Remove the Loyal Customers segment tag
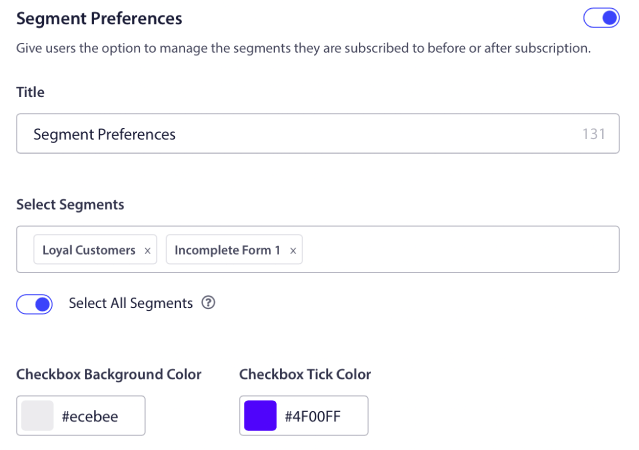Image resolution: width=639 pixels, height=450 pixels. (148, 251)
